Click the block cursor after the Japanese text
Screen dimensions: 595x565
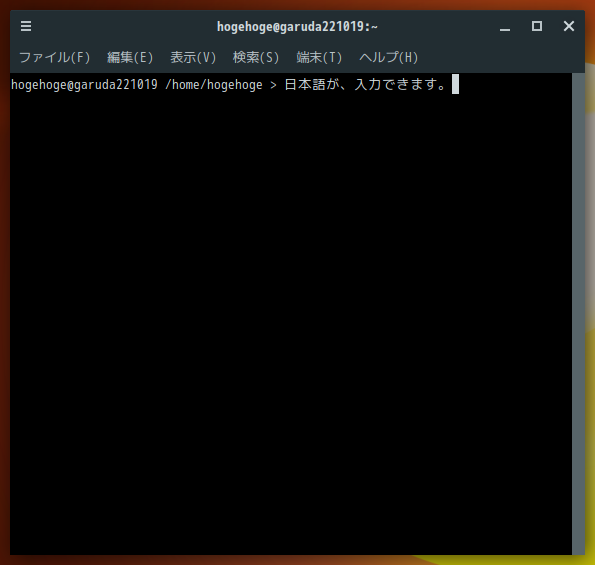click(455, 84)
